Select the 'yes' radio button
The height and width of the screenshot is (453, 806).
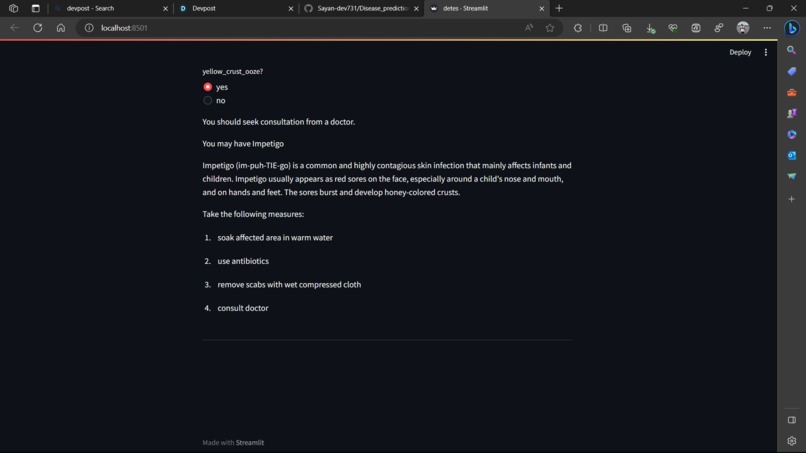click(x=208, y=87)
